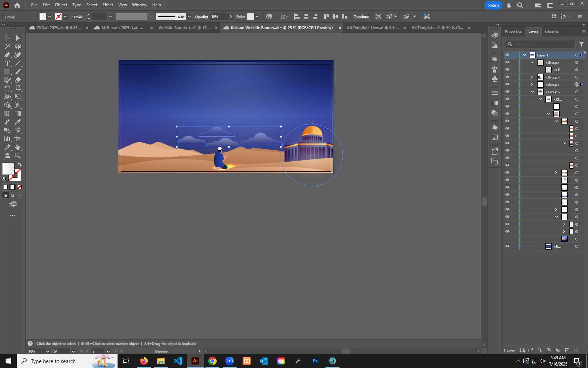Select the Zoom tool
The image size is (588, 368).
(18, 156)
